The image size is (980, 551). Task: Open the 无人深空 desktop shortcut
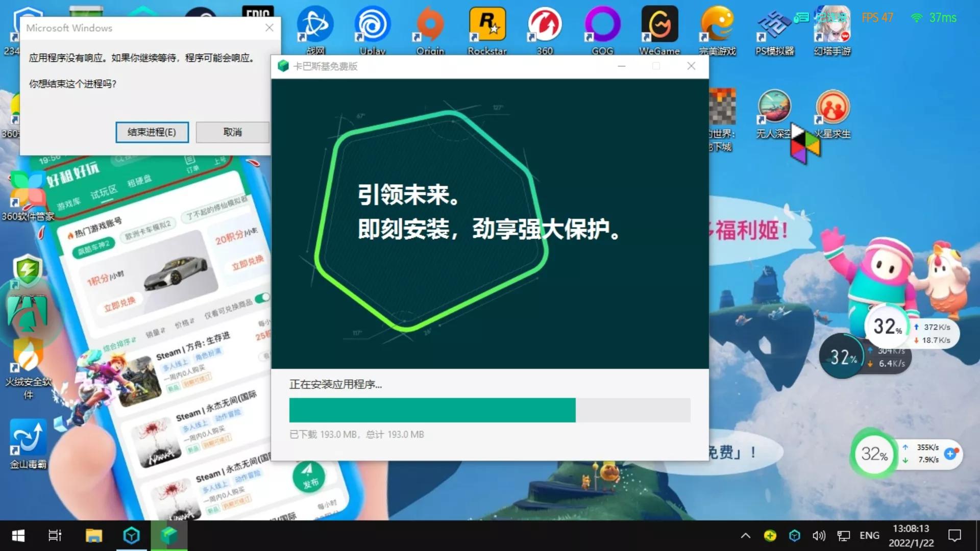(774, 114)
